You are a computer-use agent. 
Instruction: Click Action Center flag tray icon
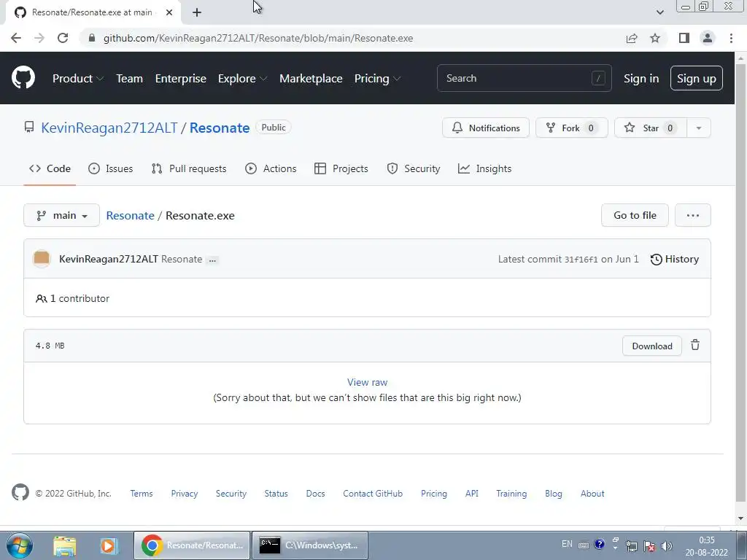649,545
